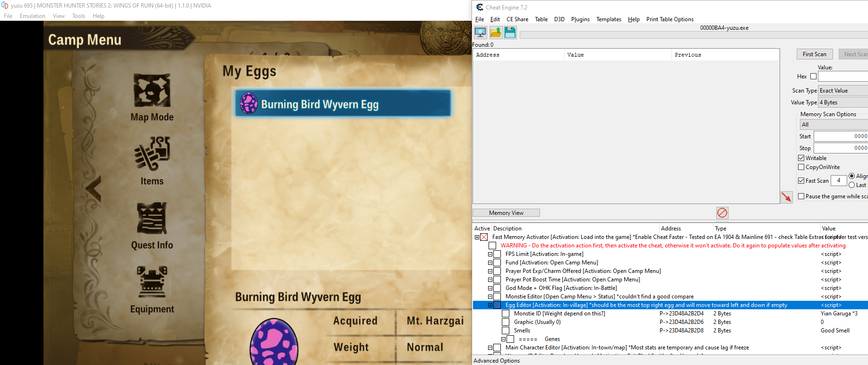Open yuzu View menu
Image resolution: width=868 pixels, height=365 pixels.
[x=59, y=16]
